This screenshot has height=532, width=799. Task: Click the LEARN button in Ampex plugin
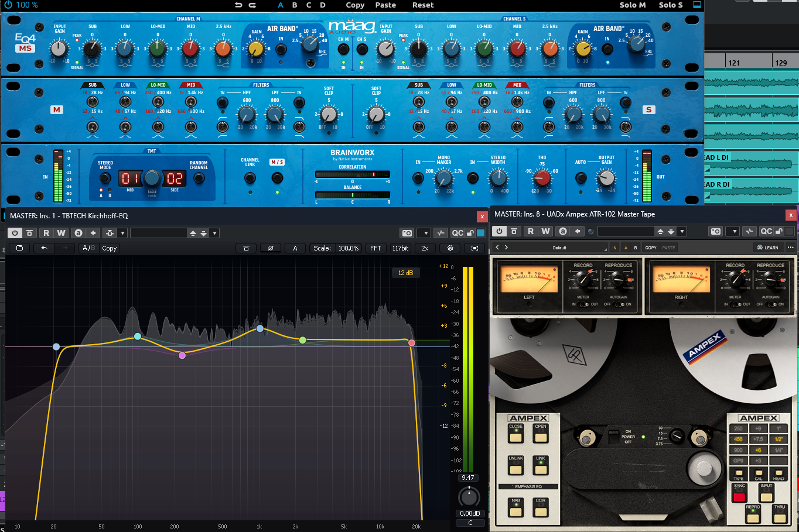(768, 248)
